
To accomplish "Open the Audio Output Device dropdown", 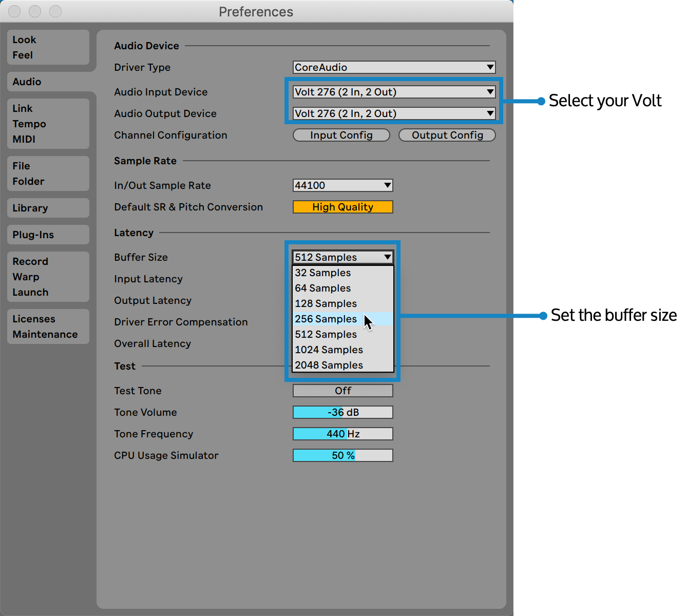I will pos(393,113).
